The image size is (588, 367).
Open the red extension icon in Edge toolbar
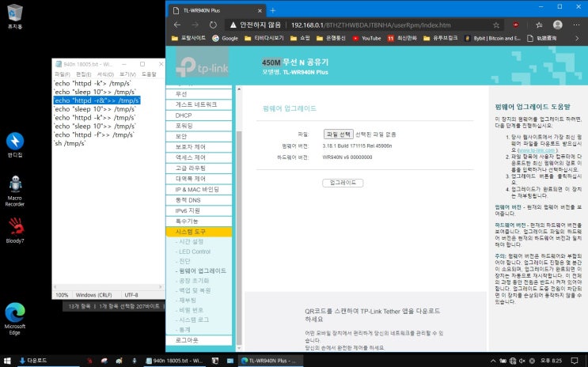pyautogui.click(x=516, y=25)
